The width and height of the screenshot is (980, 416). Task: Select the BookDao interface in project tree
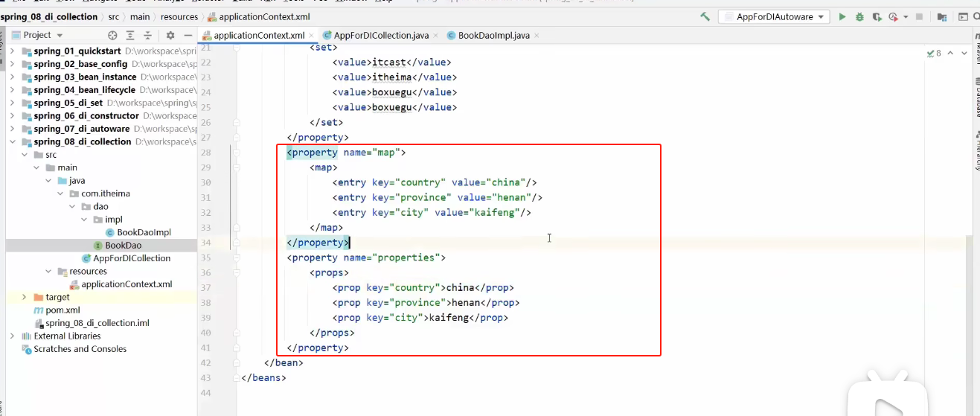(x=123, y=245)
